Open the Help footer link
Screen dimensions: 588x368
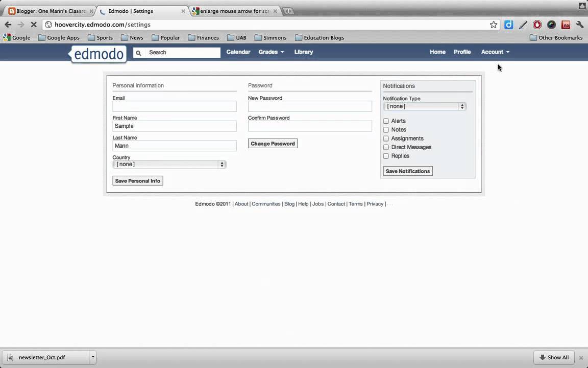[x=303, y=204]
